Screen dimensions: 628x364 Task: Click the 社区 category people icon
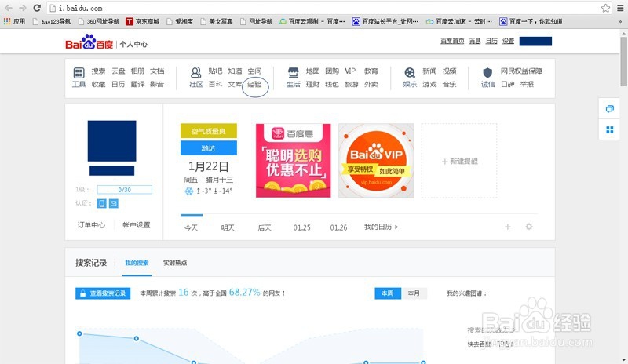[195, 72]
